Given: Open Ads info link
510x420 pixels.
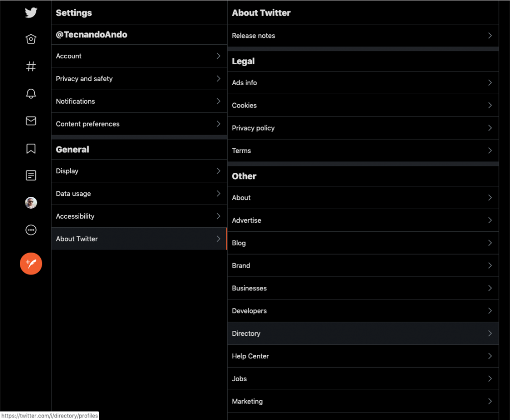Looking at the screenshot, I should click(x=363, y=83).
